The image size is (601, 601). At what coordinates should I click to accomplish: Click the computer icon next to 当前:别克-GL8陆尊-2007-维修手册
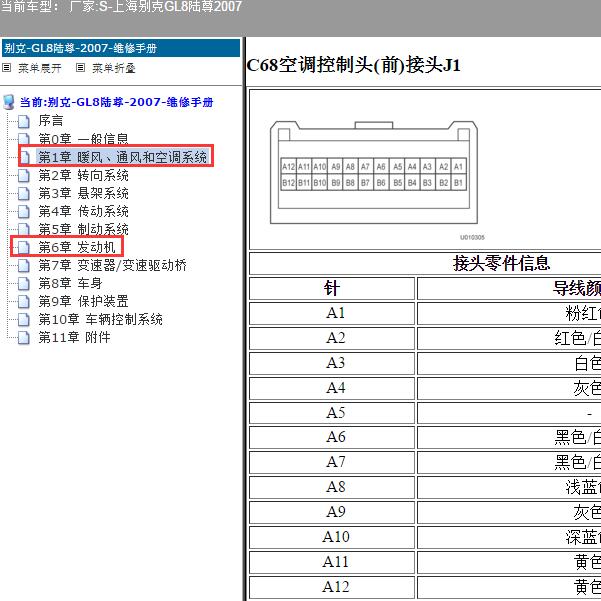(9, 102)
